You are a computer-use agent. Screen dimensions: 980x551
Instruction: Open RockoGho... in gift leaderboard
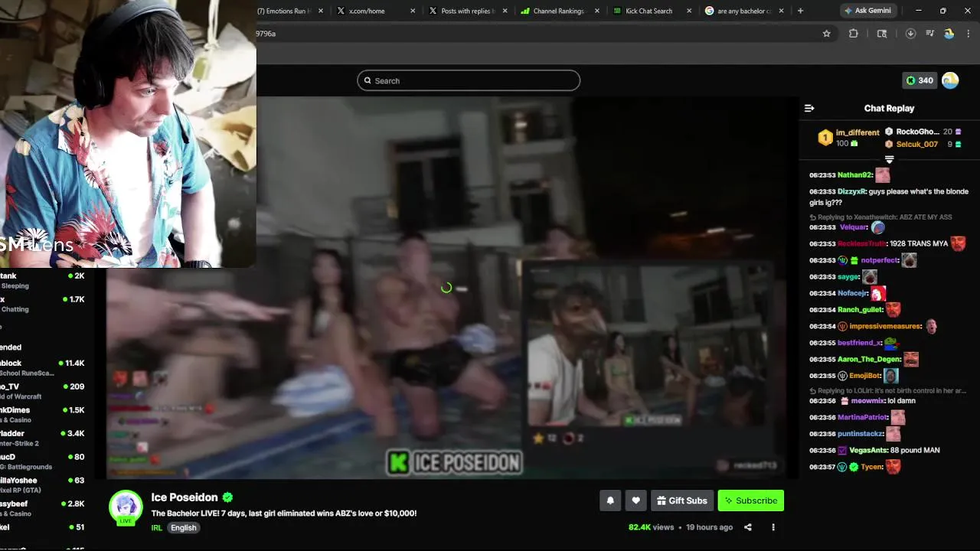(x=917, y=132)
